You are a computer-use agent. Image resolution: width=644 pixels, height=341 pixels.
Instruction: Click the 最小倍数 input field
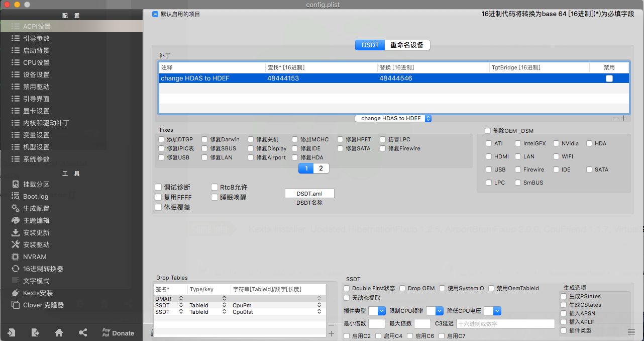pos(377,323)
